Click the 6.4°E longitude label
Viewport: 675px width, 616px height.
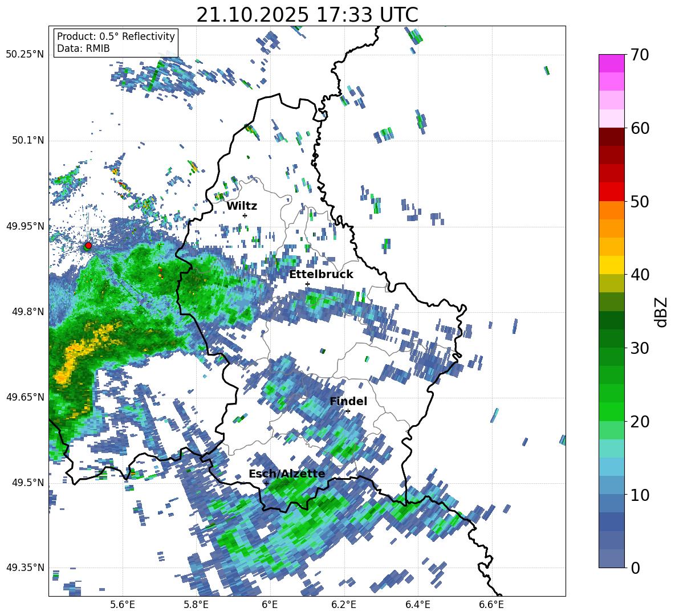(417, 605)
